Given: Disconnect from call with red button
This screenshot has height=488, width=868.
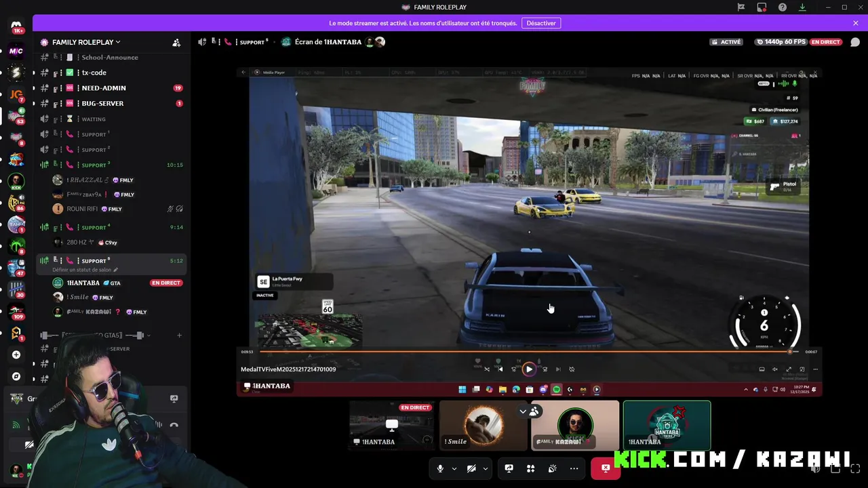Looking at the screenshot, I should tap(606, 468).
